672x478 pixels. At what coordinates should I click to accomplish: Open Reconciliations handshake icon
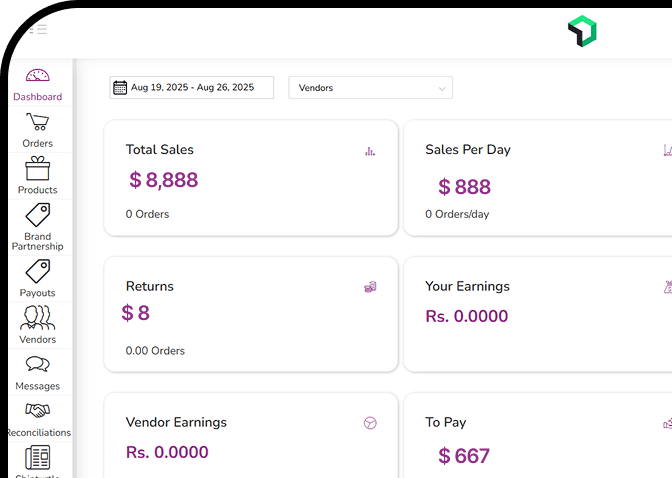coord(37,411)
